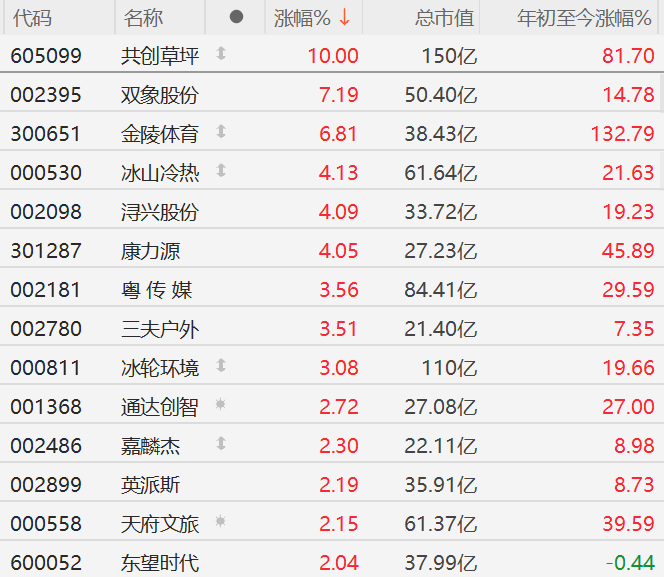The height and width of the screenshot is (577, 664).
Task: Click the 名称 column header
Action: 143,18
